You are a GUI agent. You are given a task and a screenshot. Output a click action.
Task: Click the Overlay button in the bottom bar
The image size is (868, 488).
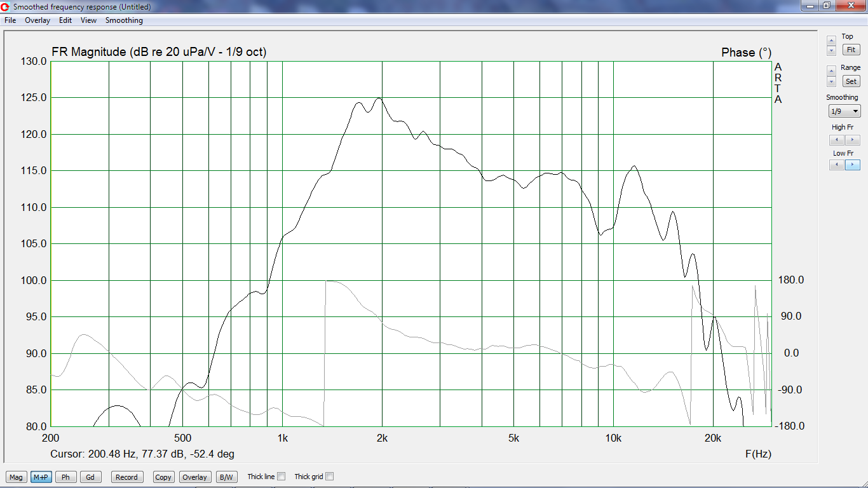[x=194, y=477]
